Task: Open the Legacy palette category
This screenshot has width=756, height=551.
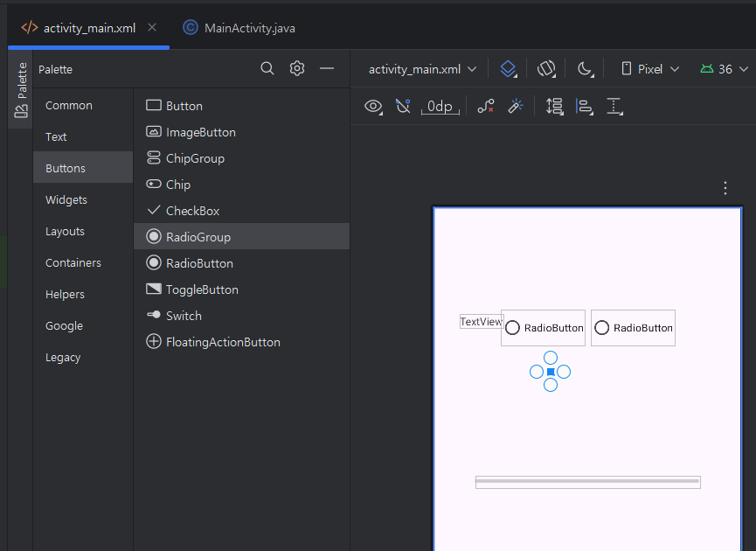Action: [x=83, y=358]
